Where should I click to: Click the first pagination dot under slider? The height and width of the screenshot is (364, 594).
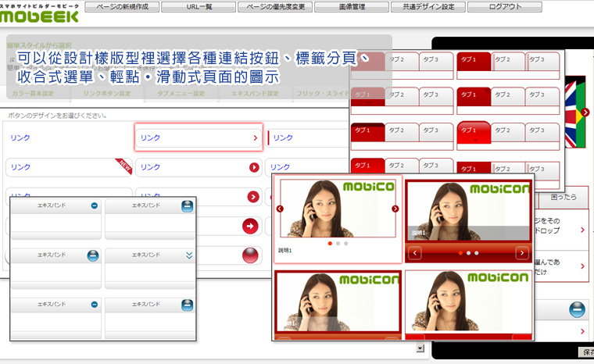(x=330, y=244)
